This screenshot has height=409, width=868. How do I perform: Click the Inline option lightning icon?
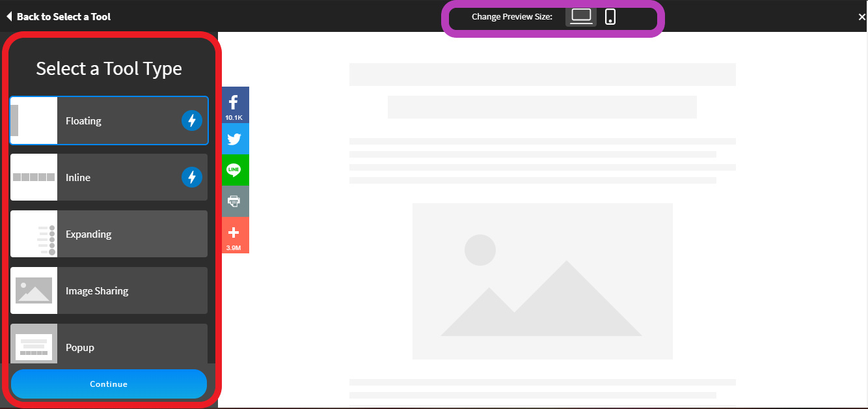click(x=191, y=177)
